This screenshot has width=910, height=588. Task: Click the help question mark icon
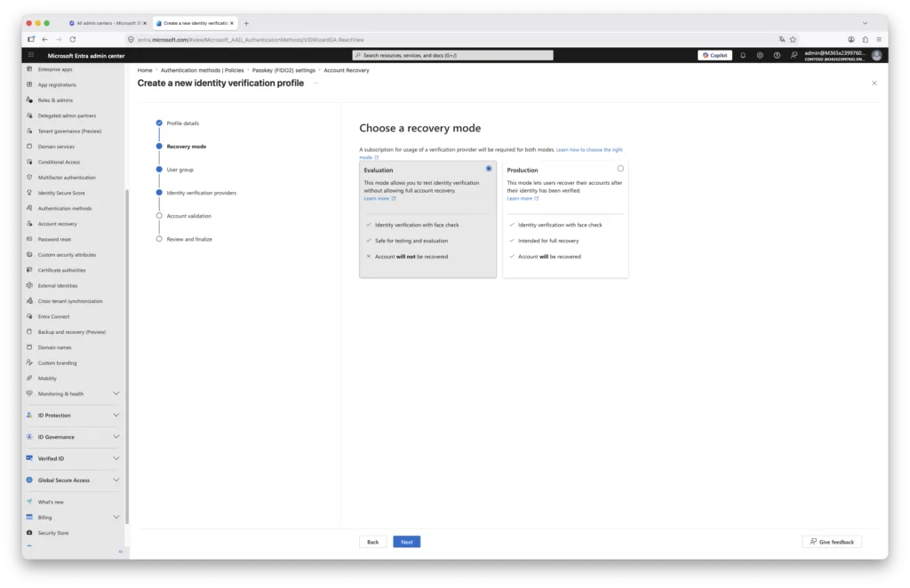point(777,56)
